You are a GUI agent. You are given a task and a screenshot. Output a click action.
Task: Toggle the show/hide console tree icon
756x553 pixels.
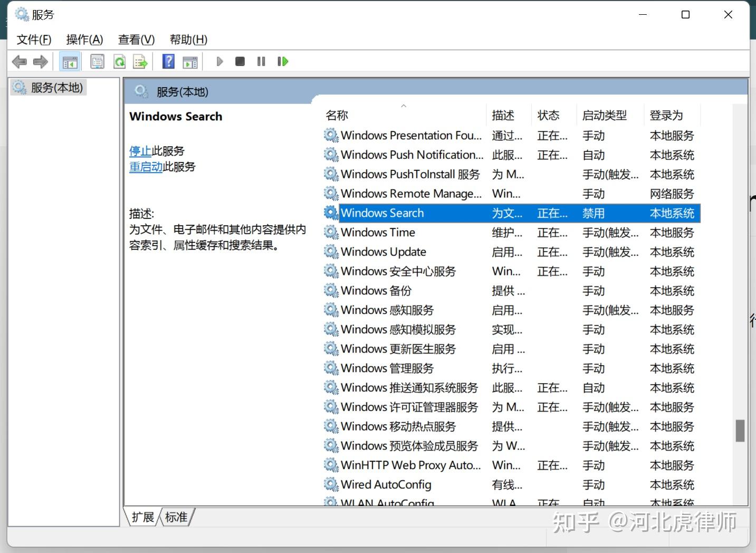coord(70,62)
